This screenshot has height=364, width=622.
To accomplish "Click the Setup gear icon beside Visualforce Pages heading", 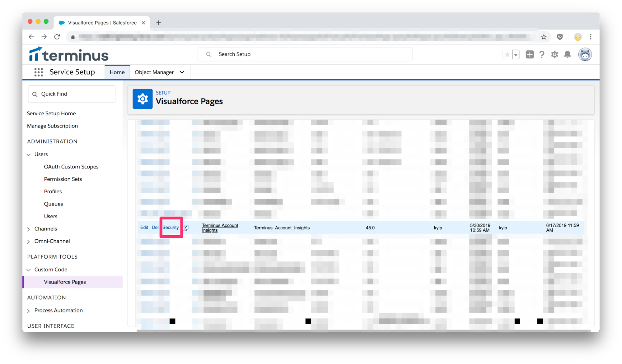I will 143,99.
